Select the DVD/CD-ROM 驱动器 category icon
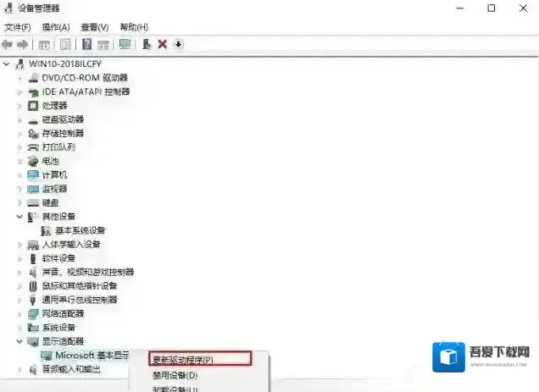Image resolution: width=539 pixels, height=392 pixels. 33,79
